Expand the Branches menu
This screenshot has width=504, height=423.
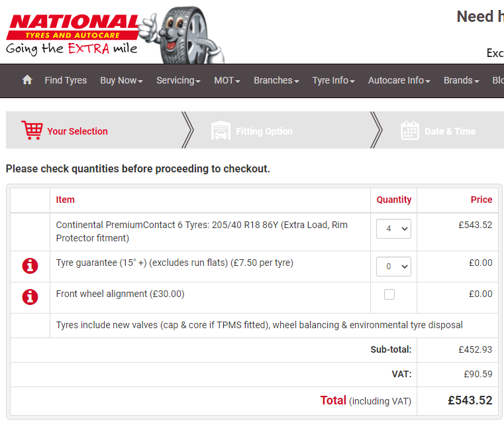click(276, 80)
